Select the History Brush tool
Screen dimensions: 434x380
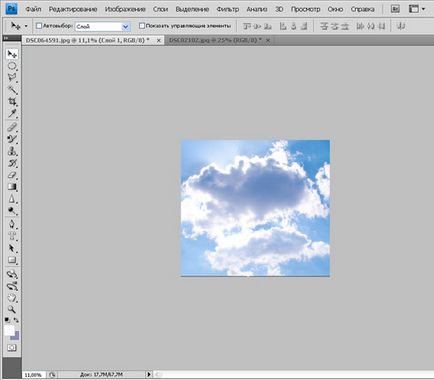pyautogui.click(x=12, y=163)
